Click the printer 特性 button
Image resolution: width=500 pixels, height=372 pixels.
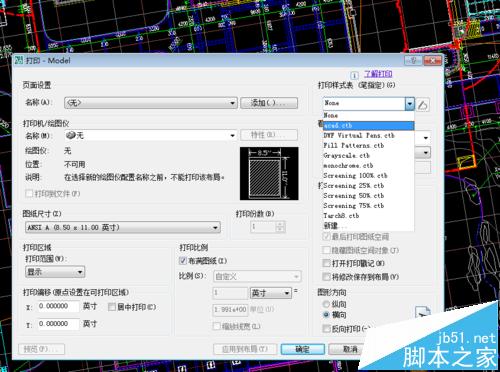(x=269, y=135)
